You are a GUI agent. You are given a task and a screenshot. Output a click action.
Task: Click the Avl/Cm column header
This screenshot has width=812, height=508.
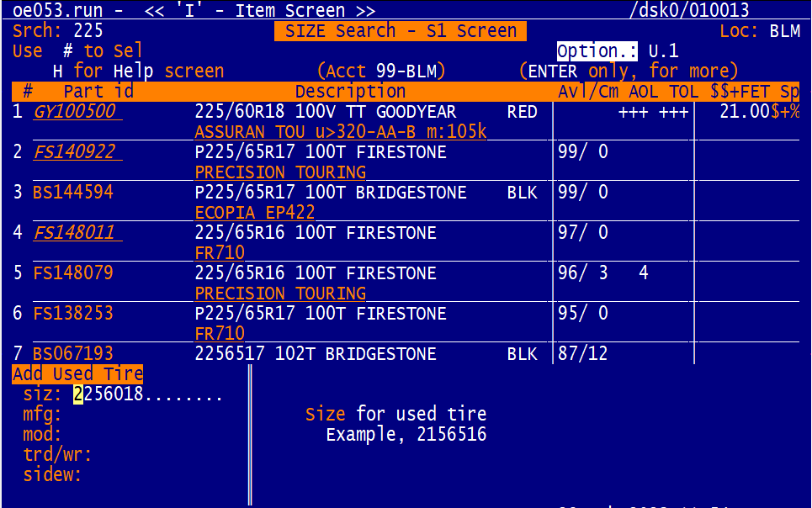point(588,92)
